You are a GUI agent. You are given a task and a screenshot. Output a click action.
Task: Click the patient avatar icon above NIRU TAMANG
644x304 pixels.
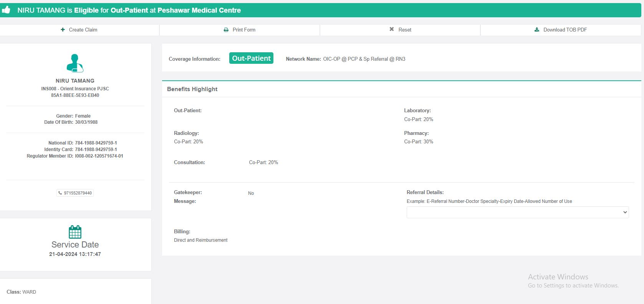click(x=75, y=63)
